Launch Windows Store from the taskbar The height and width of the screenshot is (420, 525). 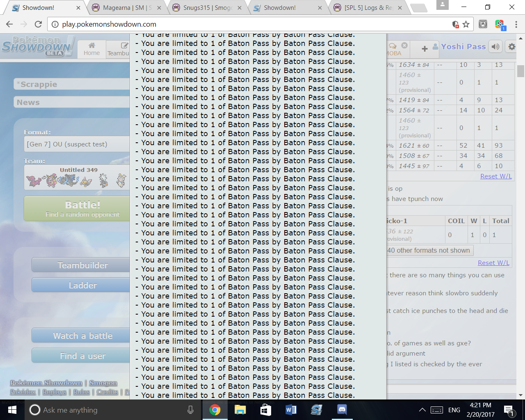tap(265, 410)
